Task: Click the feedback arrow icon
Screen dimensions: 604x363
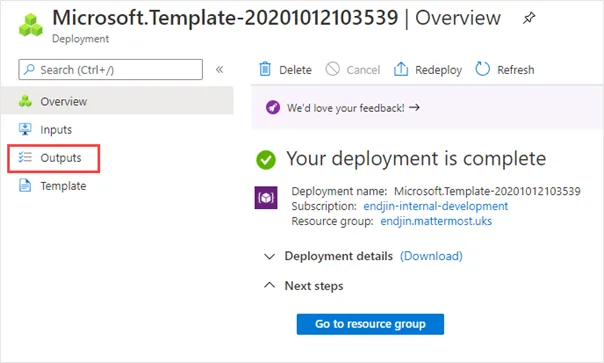Action: point(414,107)
